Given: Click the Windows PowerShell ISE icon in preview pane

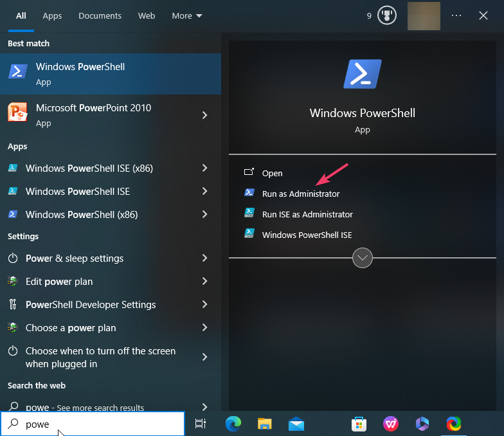Looking at the screenshot, I should coord(249,233).
